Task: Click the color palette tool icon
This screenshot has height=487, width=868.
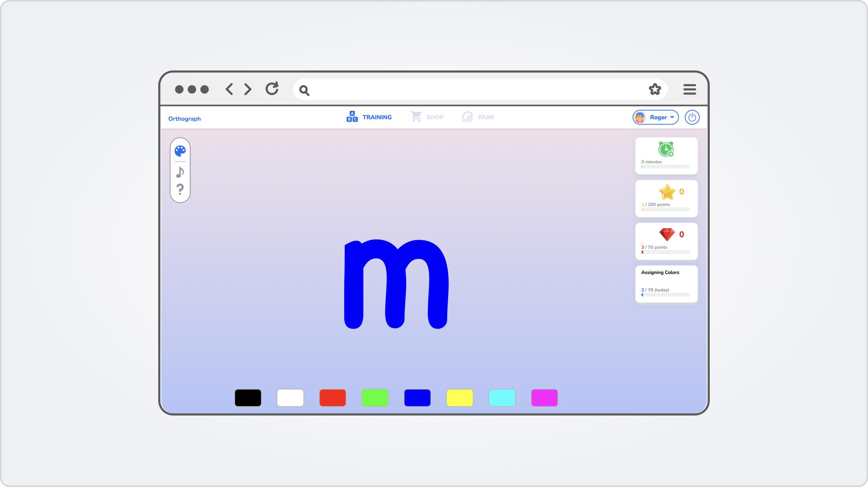Action: [x=180, y=151]
